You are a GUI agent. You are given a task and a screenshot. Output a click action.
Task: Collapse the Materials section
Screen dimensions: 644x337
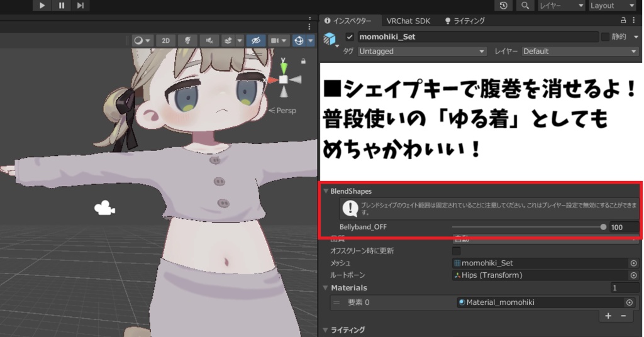click(x=326, y=288)
